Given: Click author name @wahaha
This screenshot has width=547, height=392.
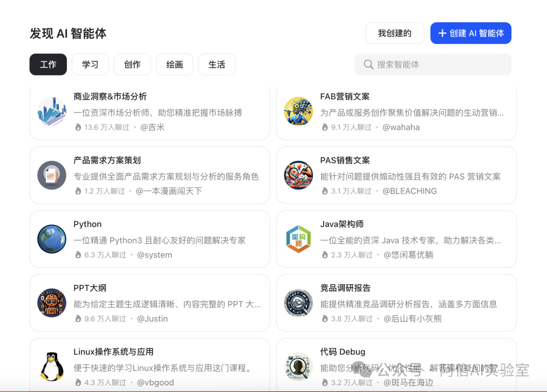Looking at the screenshot, I should tap(401, 127).
